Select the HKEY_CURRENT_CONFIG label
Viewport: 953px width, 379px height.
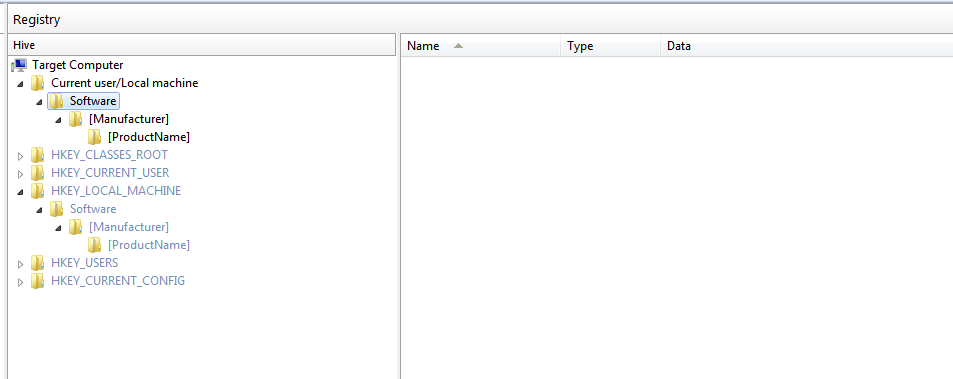118,281
